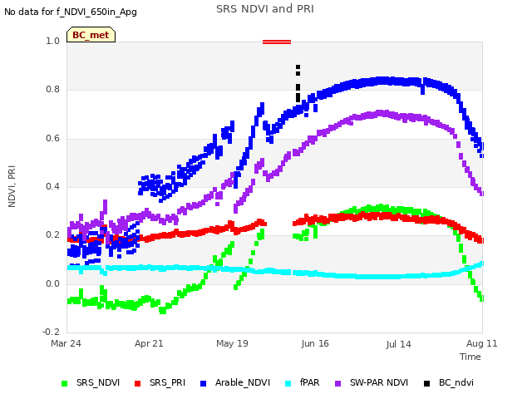Click the SW-PAR NDVI purple legend swatch
The width and height of the screenshot is (532, 399).
click(x=338, y=383)
